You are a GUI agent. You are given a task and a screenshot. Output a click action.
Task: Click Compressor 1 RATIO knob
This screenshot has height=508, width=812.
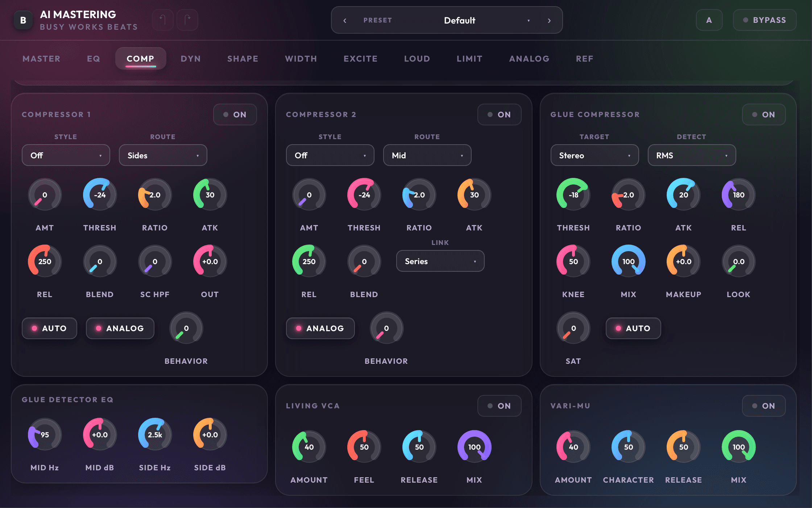[x=155, y=195]
